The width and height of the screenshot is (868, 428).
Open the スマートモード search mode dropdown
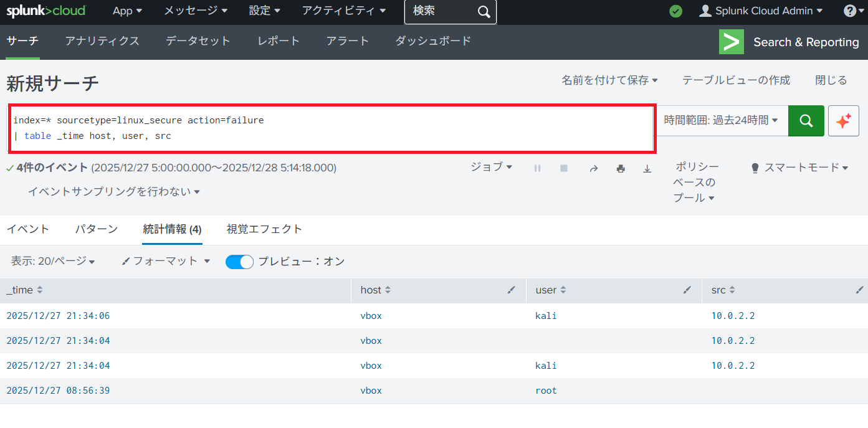[799, 168]
